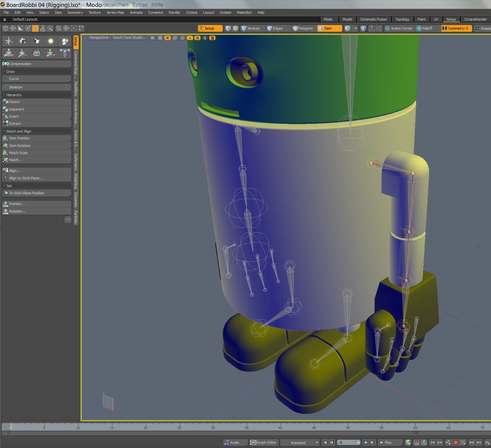The image size is (491, 448).
Task: Select the locator axis icon
Action: pyautogui.click(x=9, y=41)
